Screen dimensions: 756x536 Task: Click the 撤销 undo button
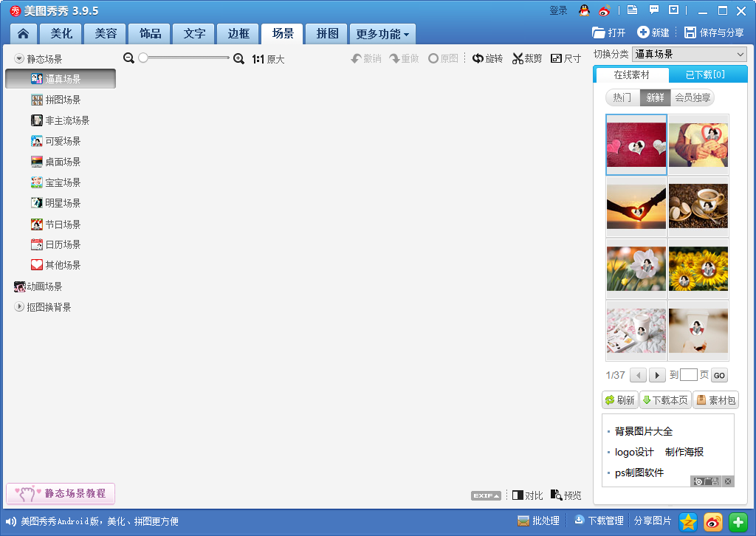(366, 59)
